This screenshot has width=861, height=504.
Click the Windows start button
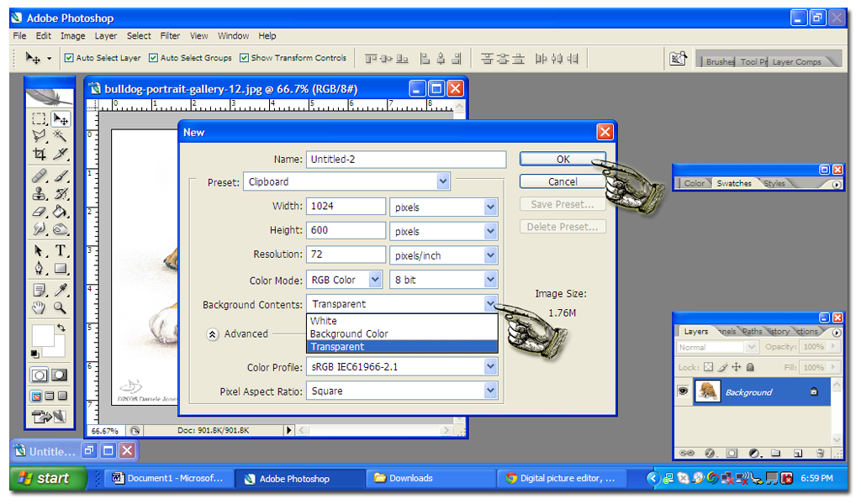click(48, 478)
